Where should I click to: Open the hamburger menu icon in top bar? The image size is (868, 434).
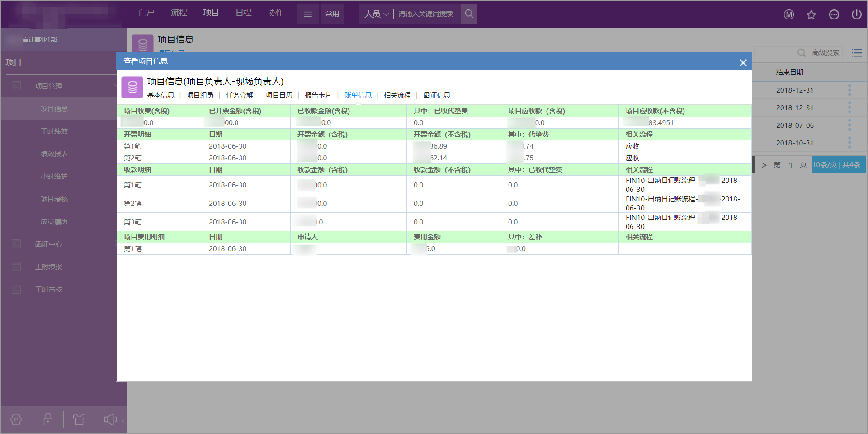[308, 14]
